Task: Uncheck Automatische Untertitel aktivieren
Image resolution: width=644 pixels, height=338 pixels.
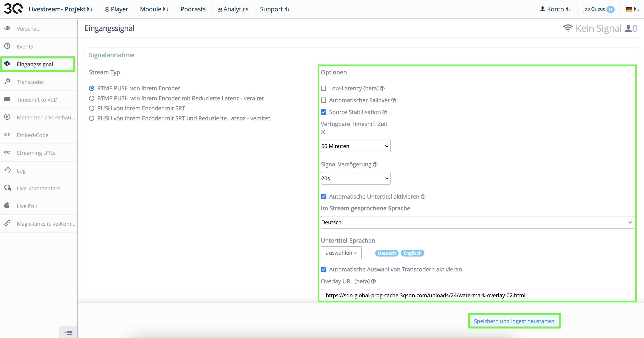Action: click(x=324, y=197)
